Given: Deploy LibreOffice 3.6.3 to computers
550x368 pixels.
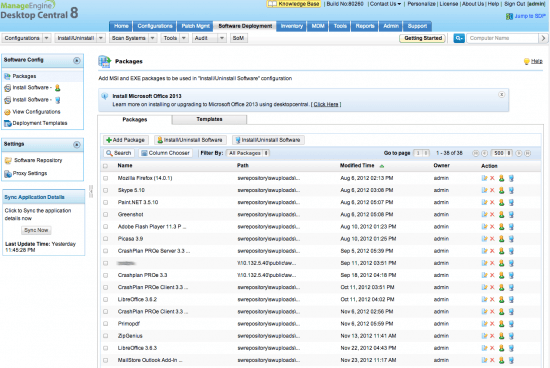Looking at the screenshot, I should click(511, 348).
